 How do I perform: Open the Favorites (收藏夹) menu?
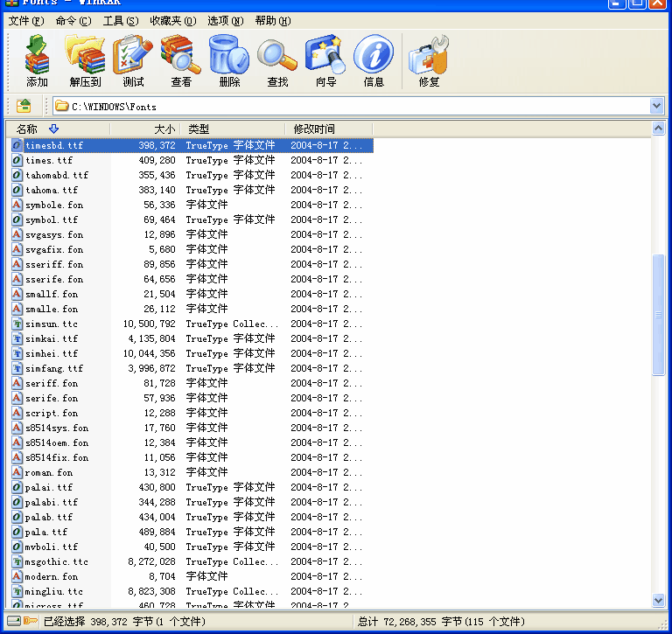tap(172, 21)
